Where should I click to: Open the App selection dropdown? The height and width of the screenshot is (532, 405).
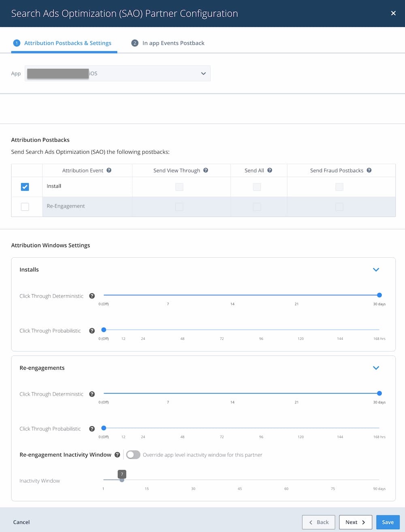(203, 73)
